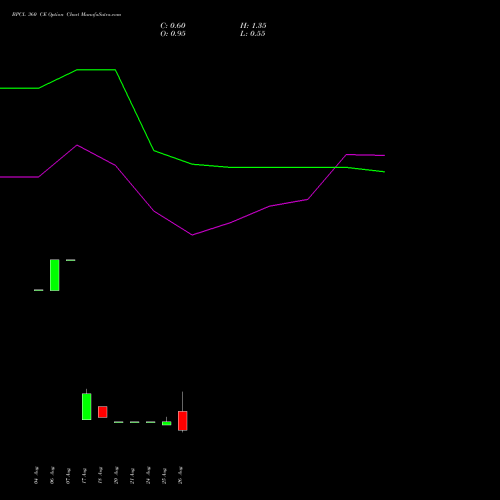Click the green indicator line's highest flat segment
The image size is (500, 500).
(x=96, y=70)
